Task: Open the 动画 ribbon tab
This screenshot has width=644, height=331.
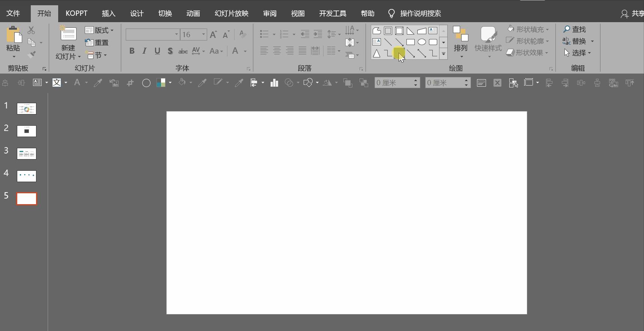Action: pos(193,14)
